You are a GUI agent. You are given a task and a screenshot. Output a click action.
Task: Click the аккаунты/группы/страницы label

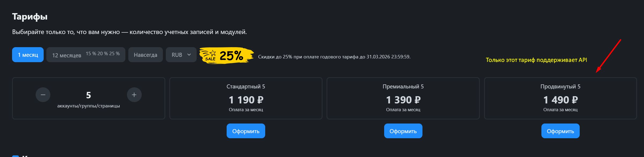coord(88,106)
